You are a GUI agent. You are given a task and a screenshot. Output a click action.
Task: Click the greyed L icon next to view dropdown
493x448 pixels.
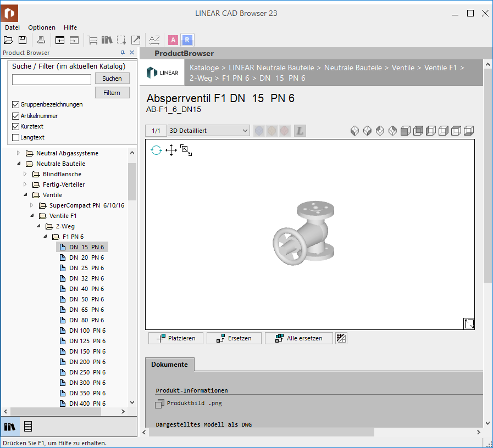click(300, 131)
